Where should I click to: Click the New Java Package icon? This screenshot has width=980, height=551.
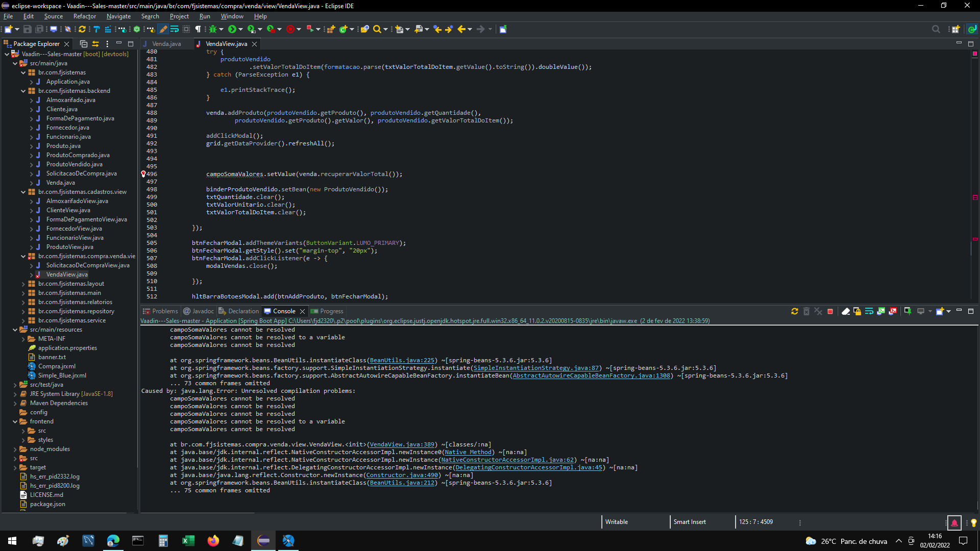coord(331,29)
